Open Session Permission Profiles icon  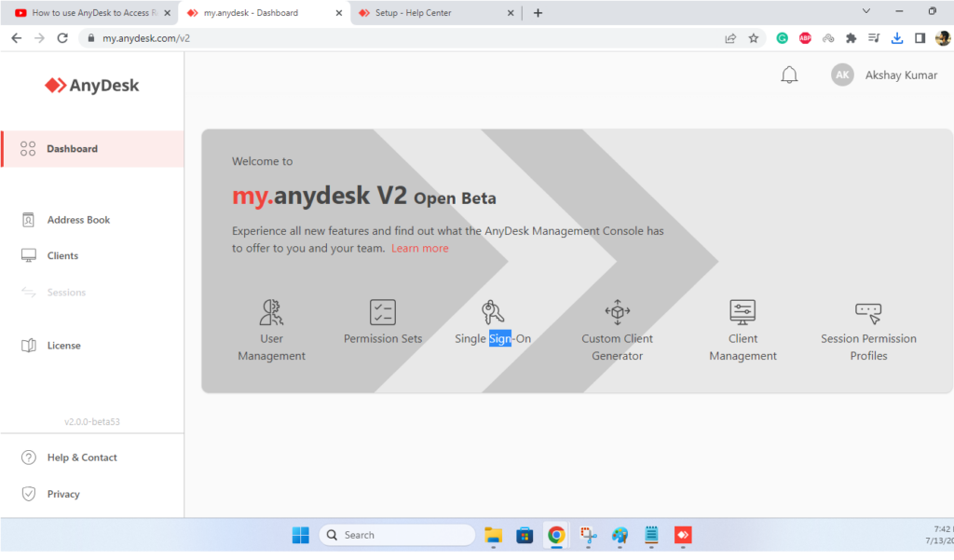click(868, 313)
